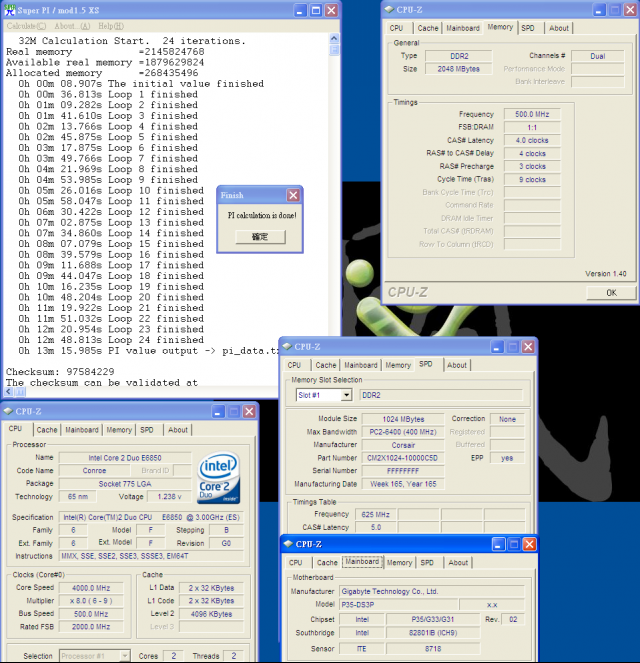Screen dimensions: 640x663
Task: Click the CPU-Z processor window title icon
Action: [x=8, y=411]
